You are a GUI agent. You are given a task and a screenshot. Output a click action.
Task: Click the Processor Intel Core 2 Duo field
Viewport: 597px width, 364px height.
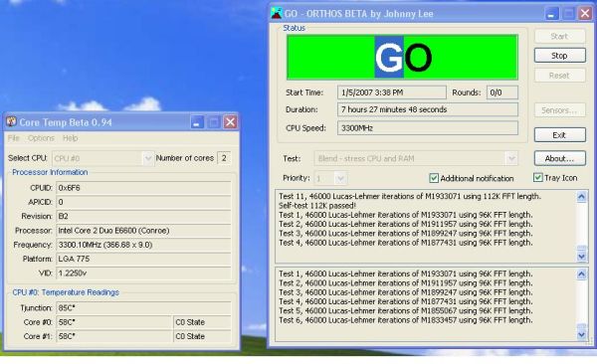point(143,231)
